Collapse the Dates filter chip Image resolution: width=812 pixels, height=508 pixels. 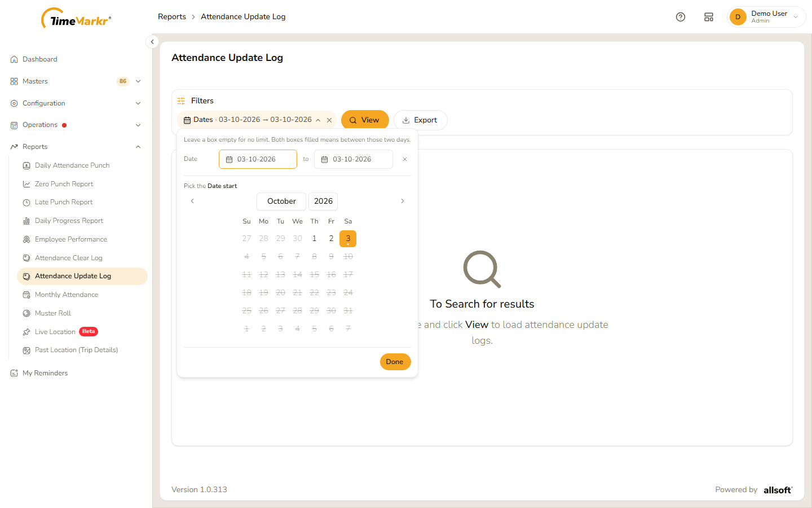click(x=318, y=120)
